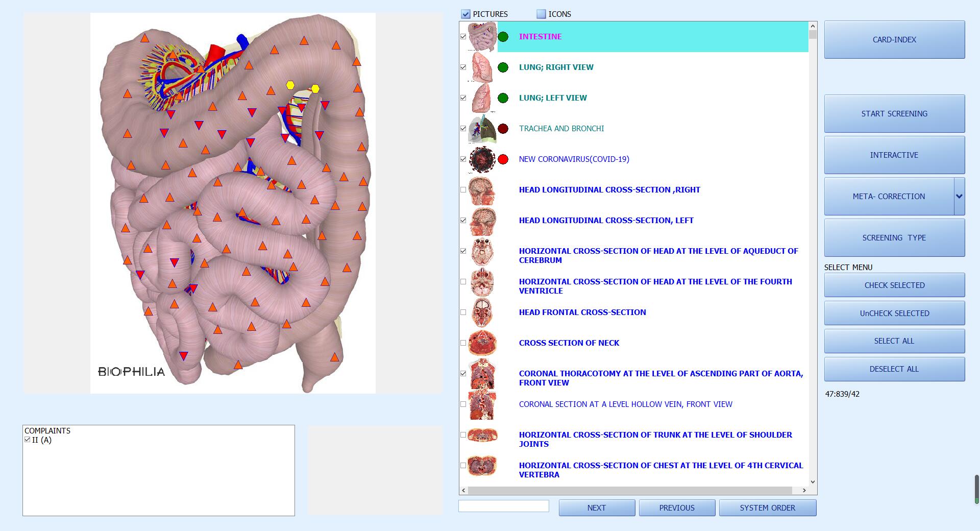The image size is (980, 531).
Task: Click the aqueduct of cerebrum thumbnail
Action: (x=482, y=251)
